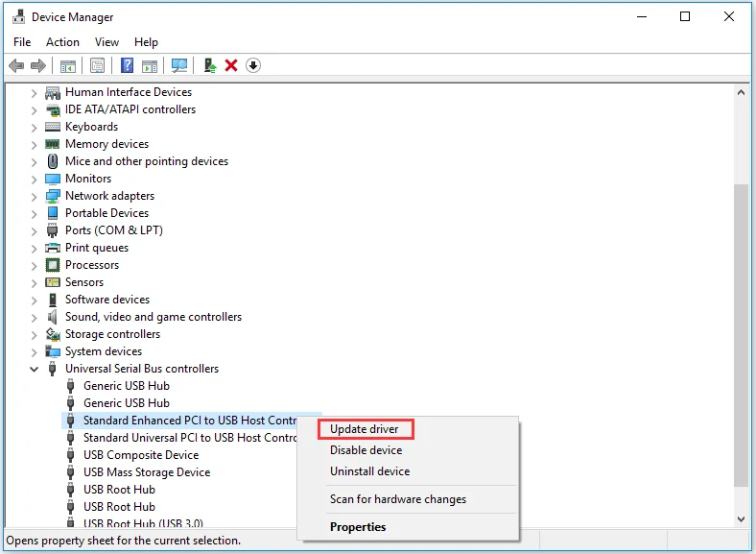Click the Storage controllers icon
This screenshot has width=756, height=554.
tap(53, 334)
